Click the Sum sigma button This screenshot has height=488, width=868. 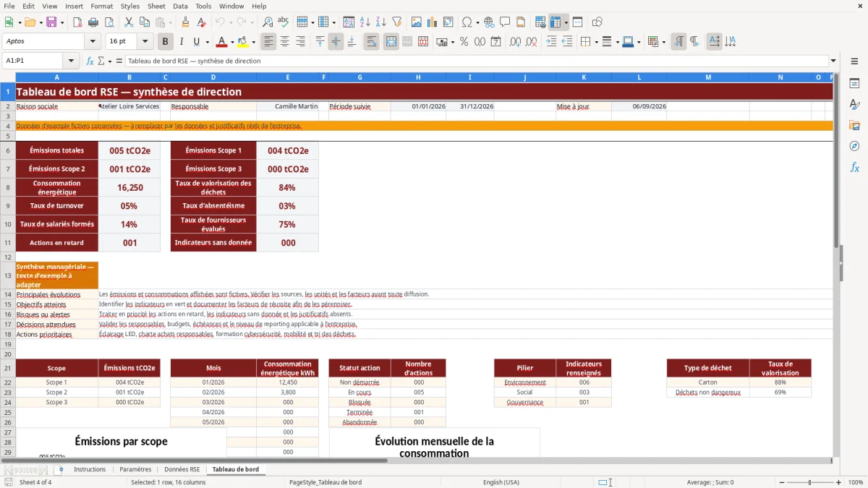[x=101, y=61]
